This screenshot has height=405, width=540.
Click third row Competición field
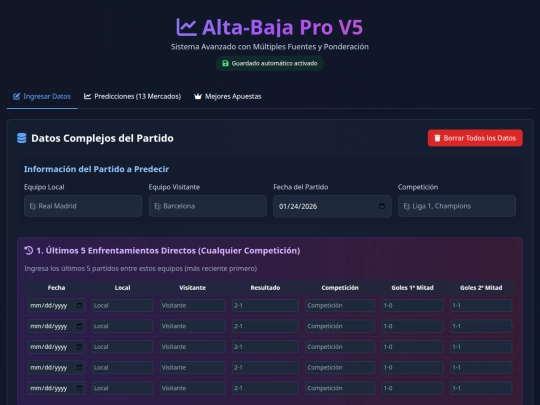coord(340,347)
